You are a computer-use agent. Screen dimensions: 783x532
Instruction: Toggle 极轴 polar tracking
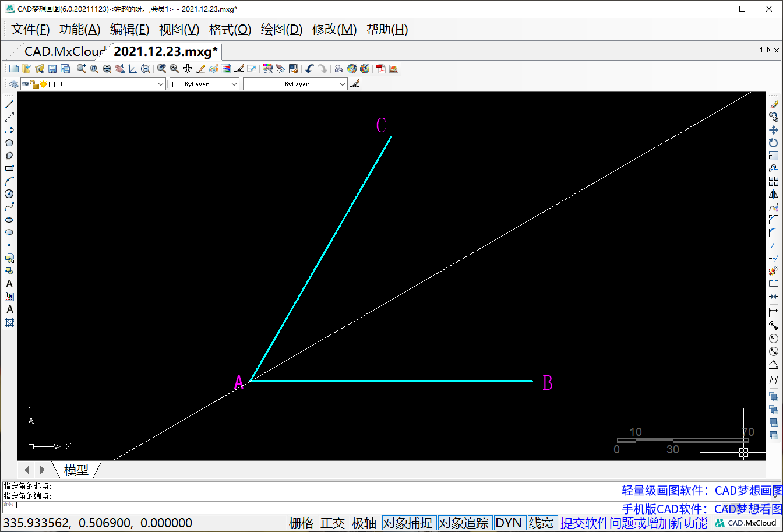click(364, 523)
